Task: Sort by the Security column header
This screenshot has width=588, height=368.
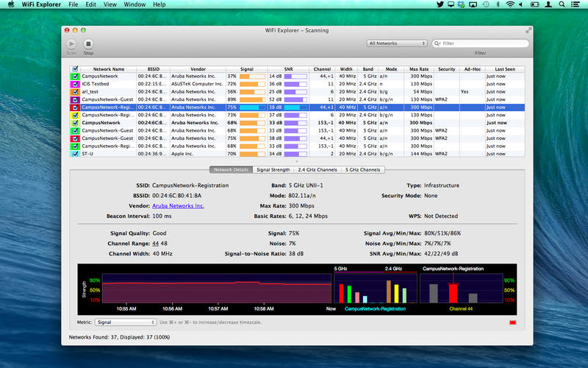Action: [x=447, y=69]
